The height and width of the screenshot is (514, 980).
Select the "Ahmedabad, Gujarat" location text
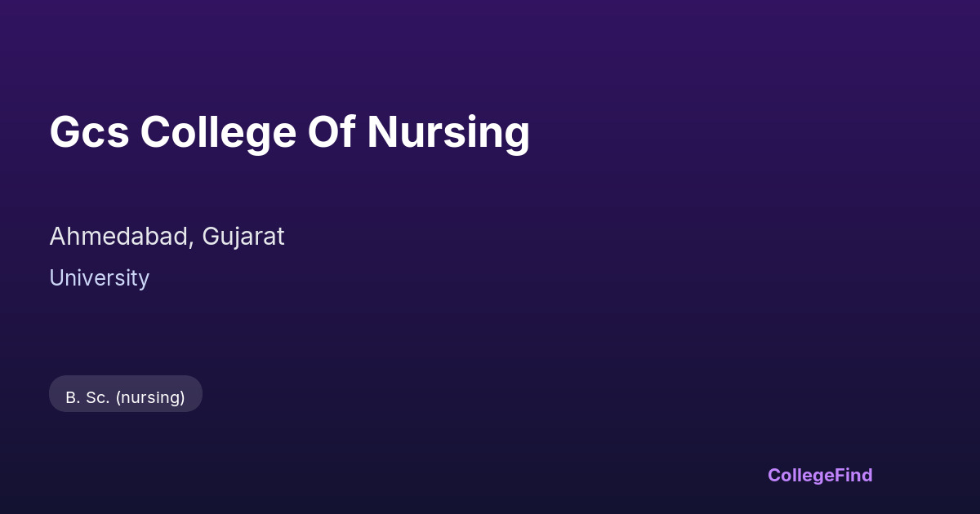coord(167,237)
